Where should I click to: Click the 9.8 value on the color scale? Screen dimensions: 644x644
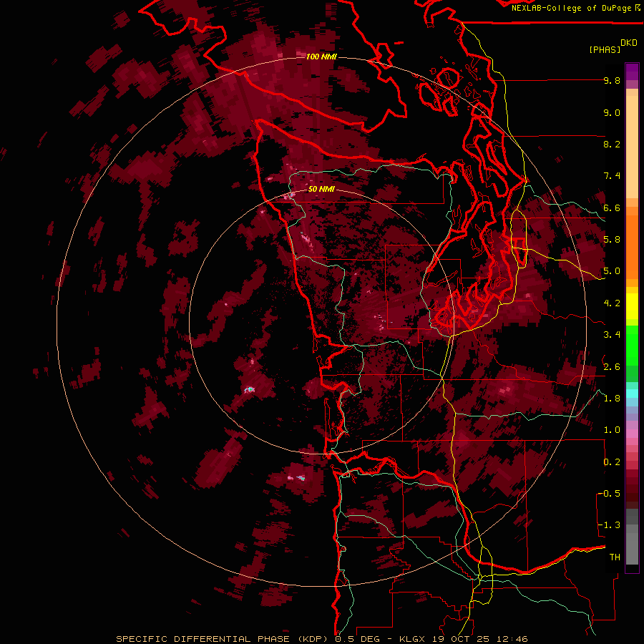612,80
